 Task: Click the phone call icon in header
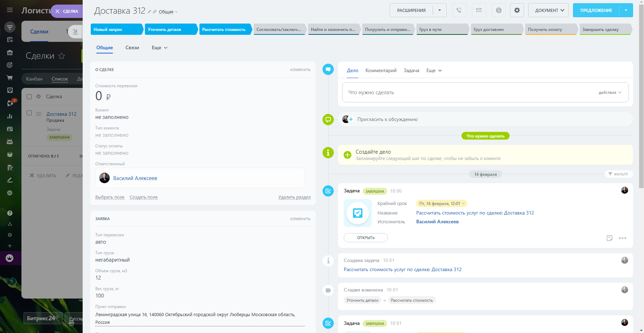point(459,10)
